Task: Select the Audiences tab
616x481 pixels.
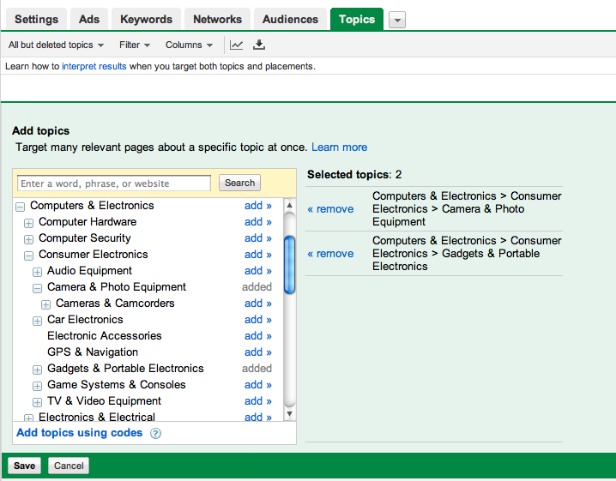Action: point(290,19)
